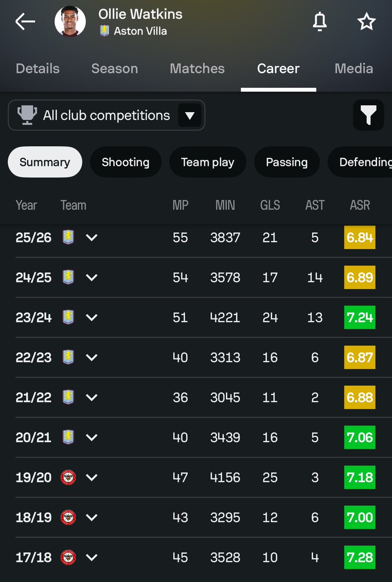Tap the notification bell icon
This screenshot has width=392, height=582.
click(x=320, y=21)
